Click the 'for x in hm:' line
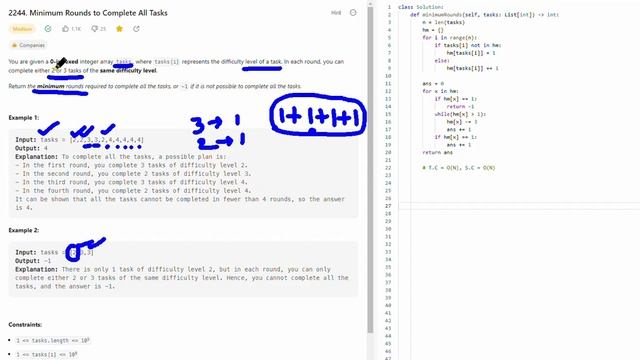The height and width of the screenshot is (360, 640). coord(440,91)
